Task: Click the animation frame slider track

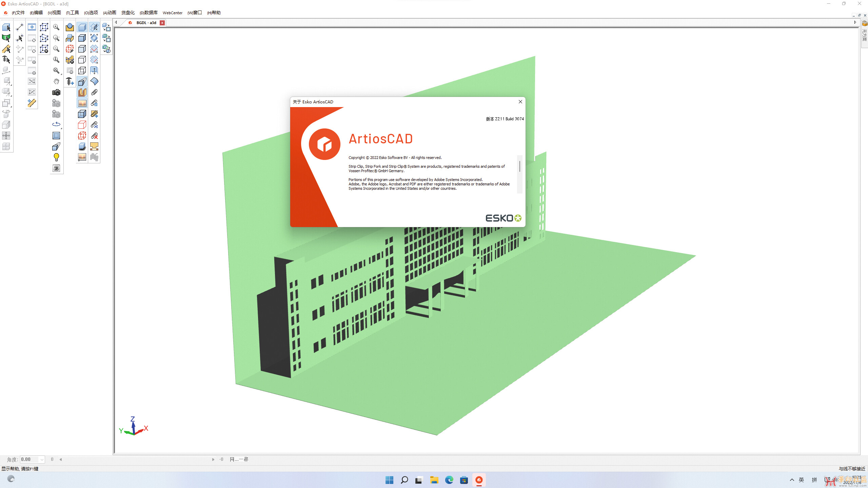Action: pyautogui.click(x=137, y=460)
